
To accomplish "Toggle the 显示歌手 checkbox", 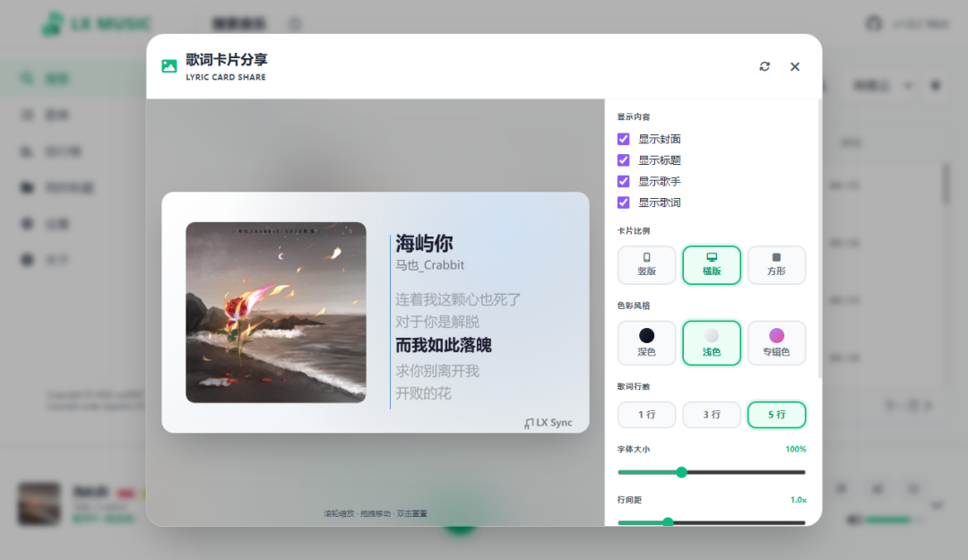I will click(624, 181).
